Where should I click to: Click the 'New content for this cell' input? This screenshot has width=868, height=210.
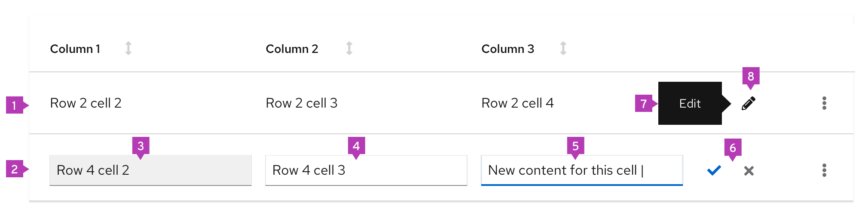(581, 170)
